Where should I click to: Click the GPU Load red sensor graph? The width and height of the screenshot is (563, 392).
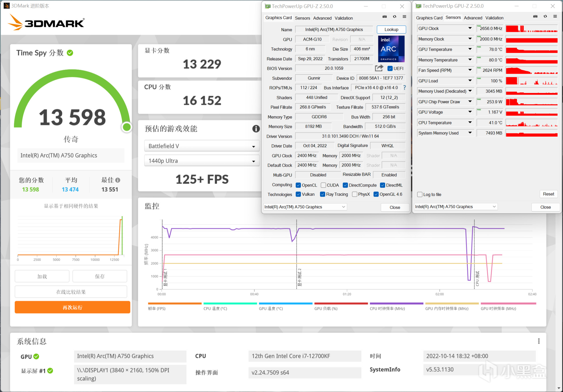click(x=531, y=81)
